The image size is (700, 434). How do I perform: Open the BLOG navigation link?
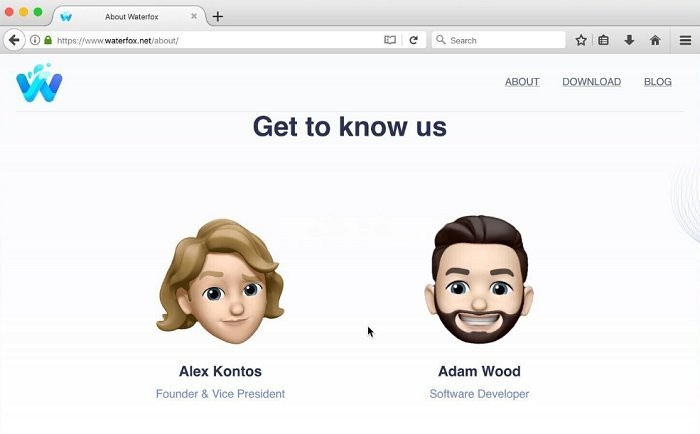(x=658, y=82)
